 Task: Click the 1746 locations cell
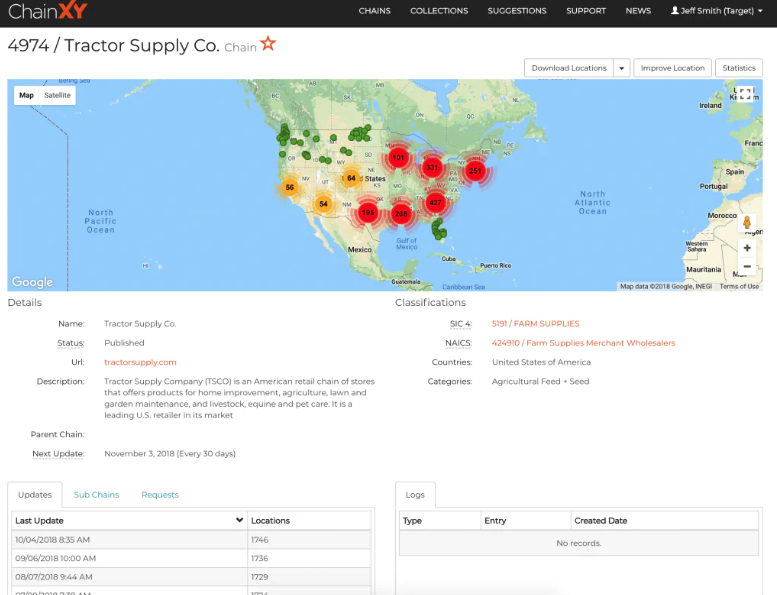tap(310, 540)
